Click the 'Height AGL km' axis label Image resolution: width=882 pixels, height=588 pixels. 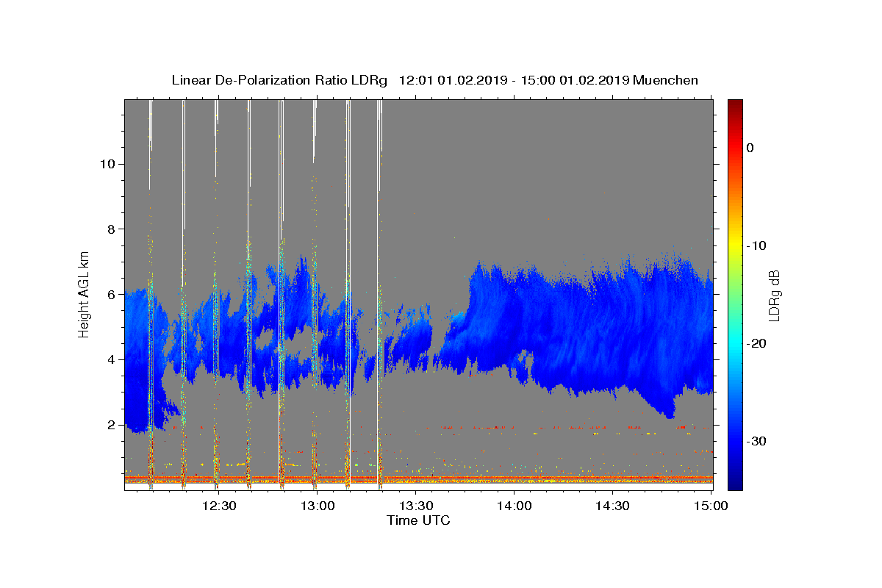pyautogui.click(x=85, y=294)
